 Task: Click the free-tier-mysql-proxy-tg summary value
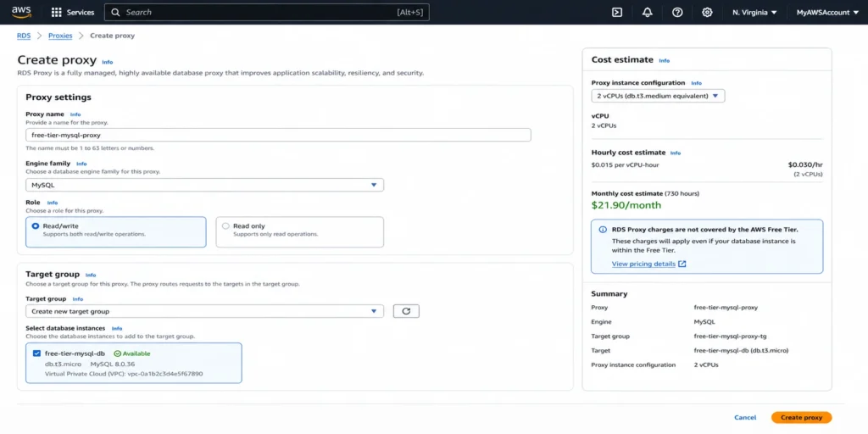[730, 336]
